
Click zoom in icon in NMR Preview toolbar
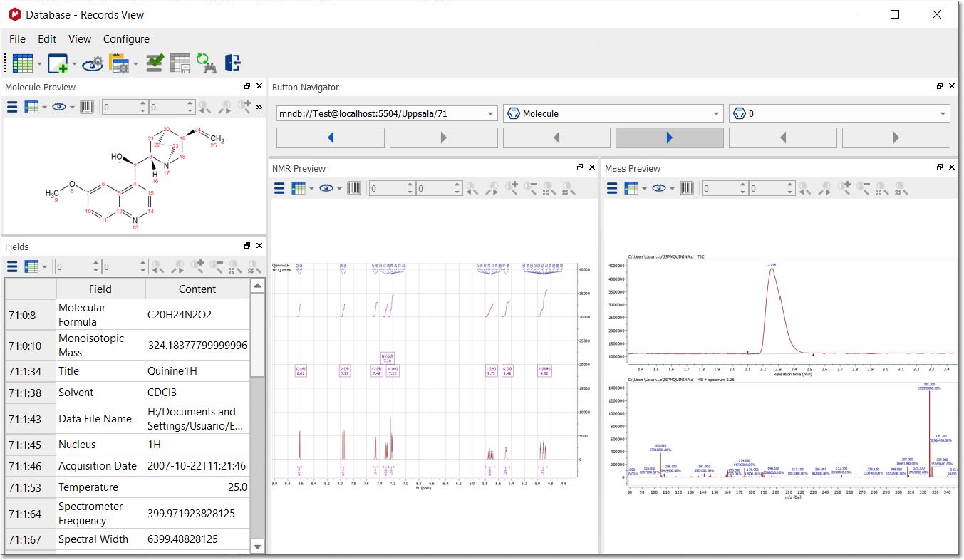pos(512,187)
